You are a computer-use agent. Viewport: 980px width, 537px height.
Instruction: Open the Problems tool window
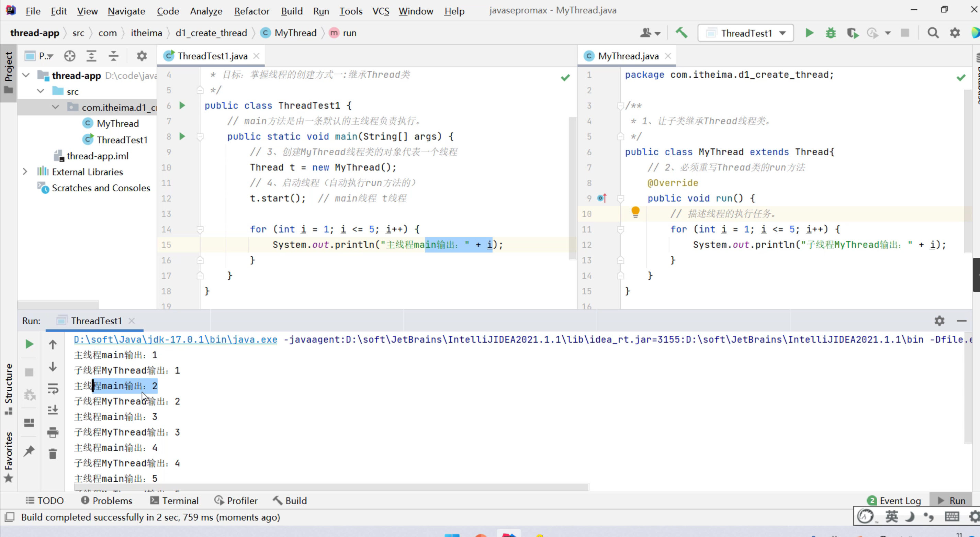pyautogui.click(x=106, y=501)
